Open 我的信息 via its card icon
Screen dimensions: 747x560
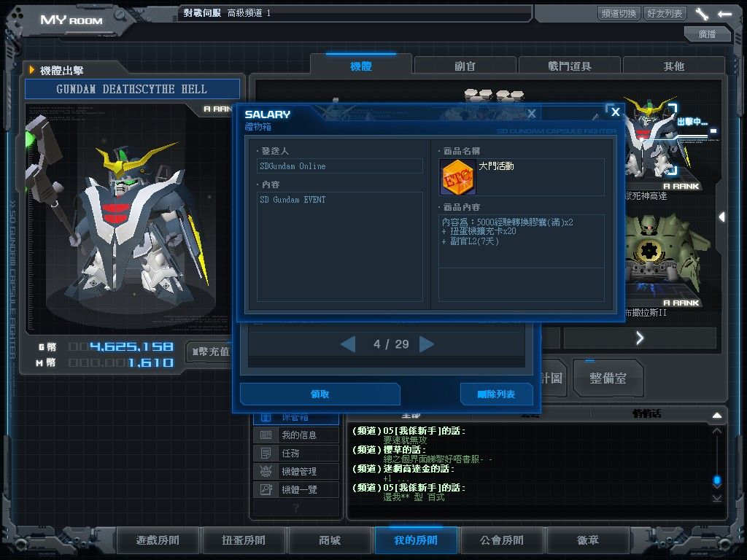[x=266, y=435]
